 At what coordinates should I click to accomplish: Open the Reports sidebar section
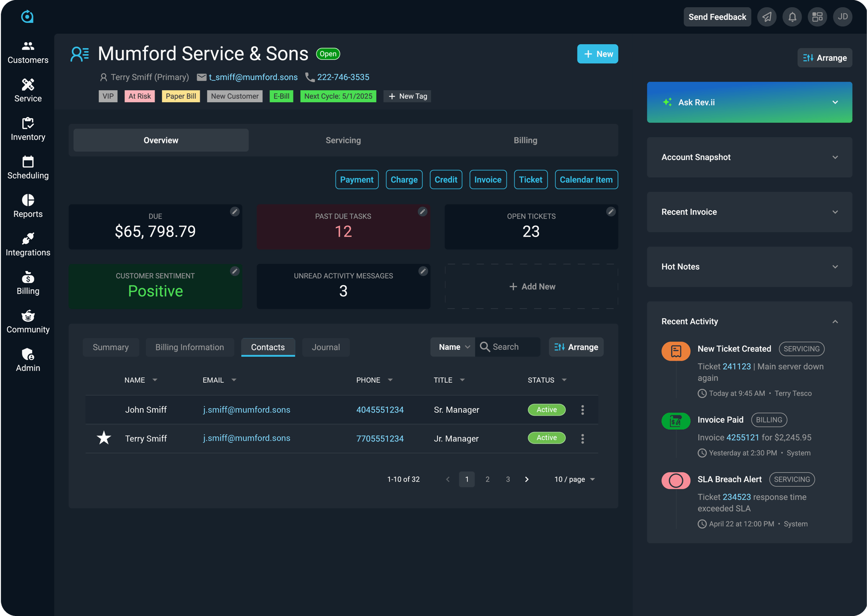[x=28, y=206]
